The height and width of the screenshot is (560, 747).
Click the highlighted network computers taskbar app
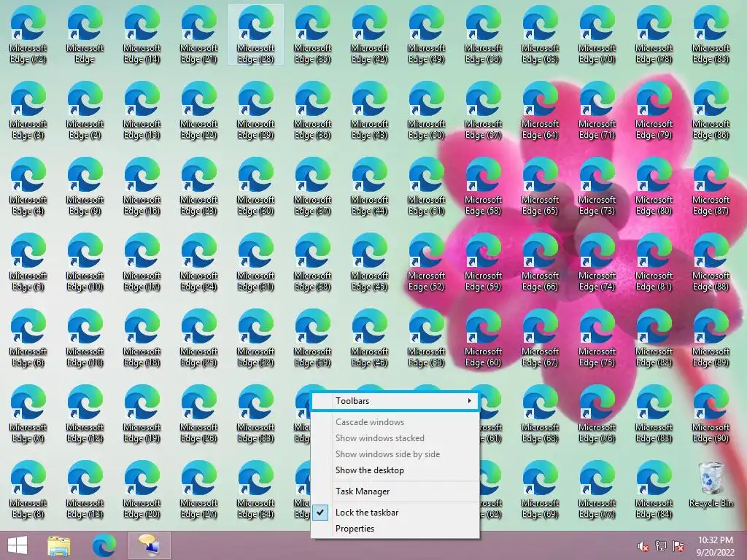pyautogui.click(x=149, y=545)
